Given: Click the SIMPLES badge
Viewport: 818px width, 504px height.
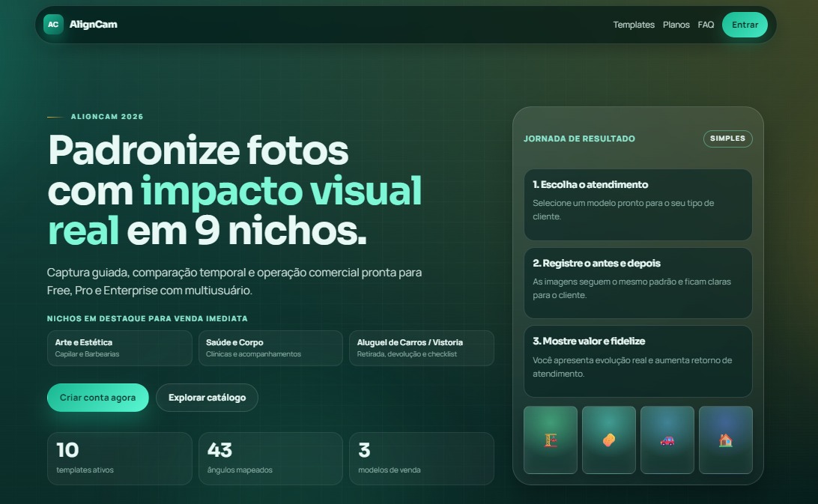Looking at the screenshot, I should coord(727,139).
